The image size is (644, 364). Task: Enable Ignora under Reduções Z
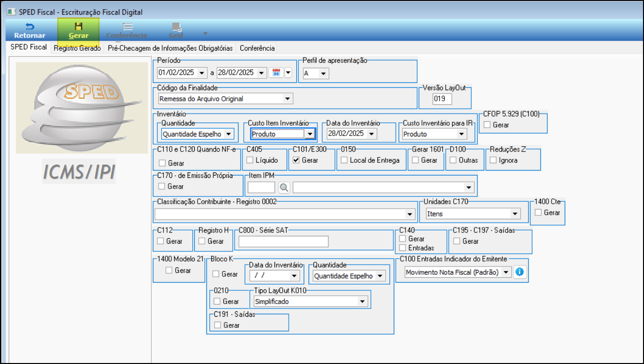coord(493,160)
